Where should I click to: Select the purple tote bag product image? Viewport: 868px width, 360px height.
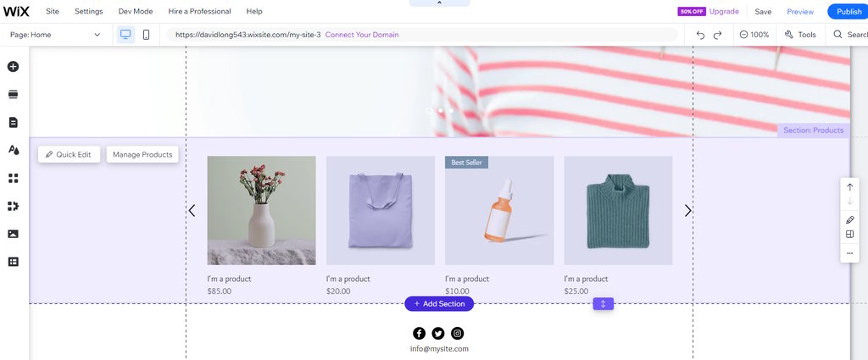coord(381,210)
